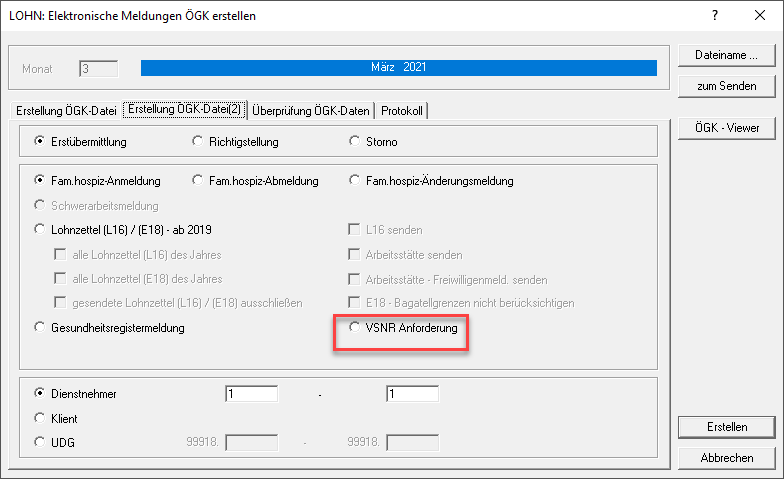Click the Erstellen button
This screenshot has width=784, height=479.
[x=726, y=427]
